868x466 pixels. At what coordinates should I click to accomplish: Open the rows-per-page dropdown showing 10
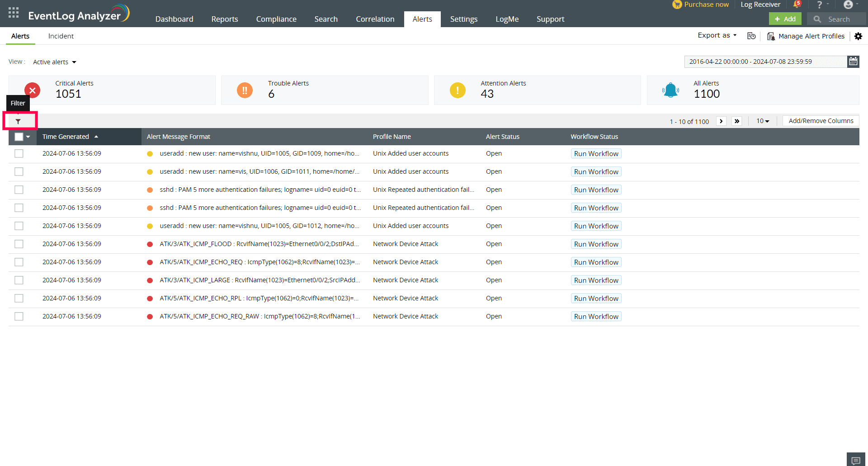[762, 121]
